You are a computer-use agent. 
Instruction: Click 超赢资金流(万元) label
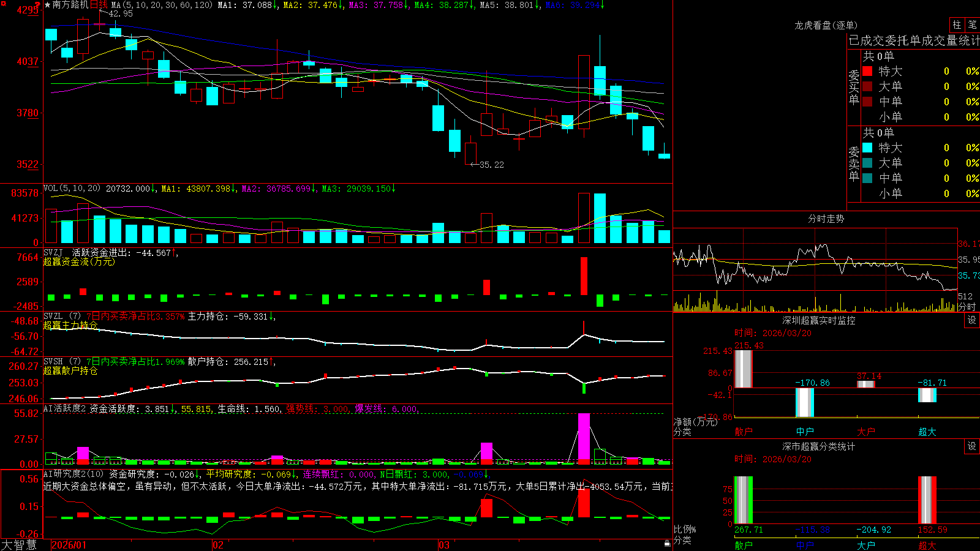[79, 261]
